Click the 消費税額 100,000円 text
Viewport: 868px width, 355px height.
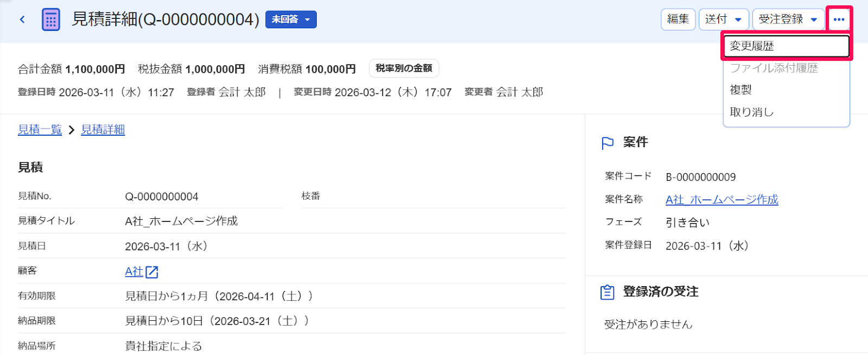(x=307, y=69)
